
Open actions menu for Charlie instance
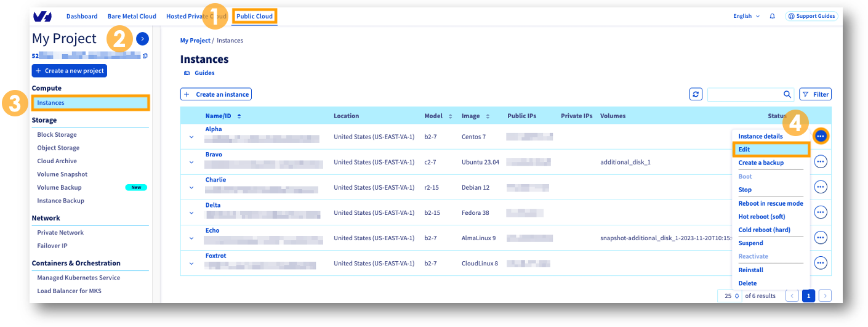click(x=821, y=187)
